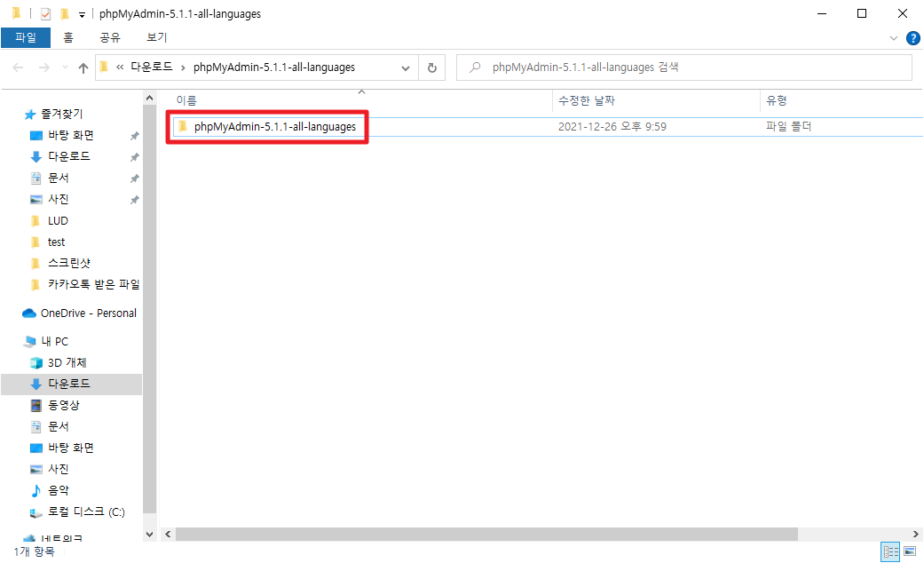This screenshot has height=563, width=924.
Task: Open Quick Access Toolbar customize dropdown
Action: 82,14
